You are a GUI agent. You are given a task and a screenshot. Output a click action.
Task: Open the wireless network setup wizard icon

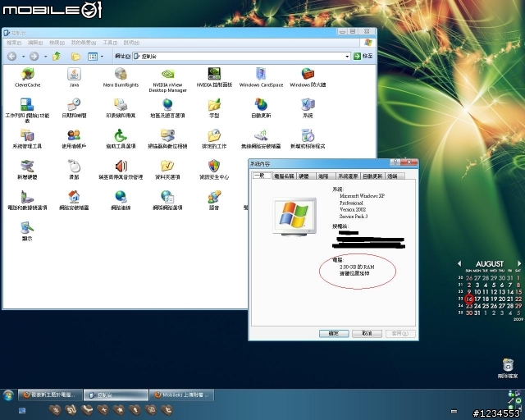click(261, 139)
